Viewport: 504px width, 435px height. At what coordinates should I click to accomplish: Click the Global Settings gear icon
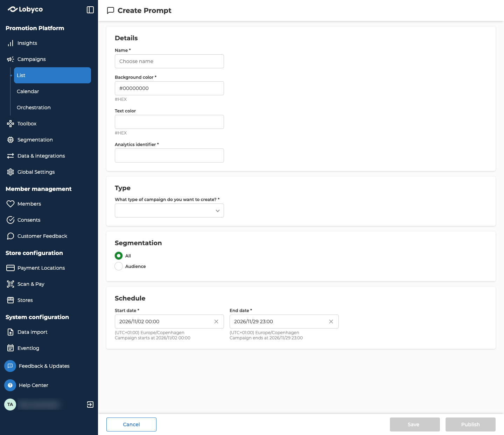click(10, 172)
